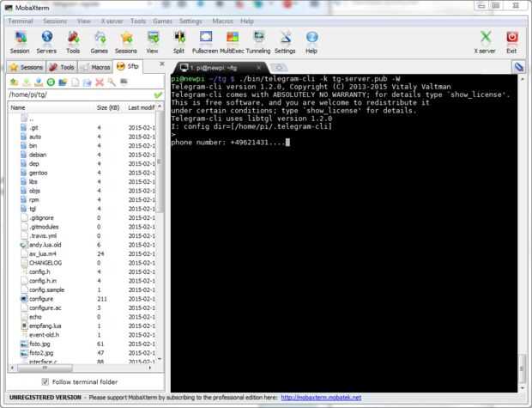Open the X server menu
Screen dimensions: 532x408
pyautogui.click(x=112, y=21)
